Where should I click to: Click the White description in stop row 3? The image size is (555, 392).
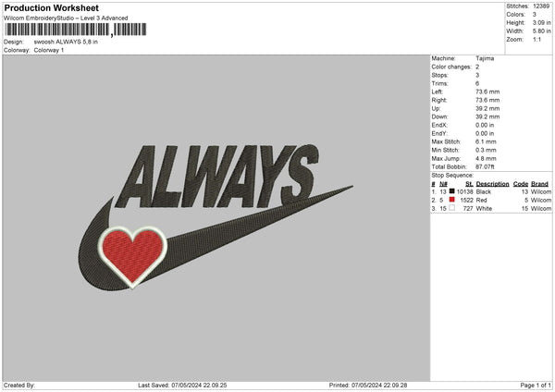(484, 209)
